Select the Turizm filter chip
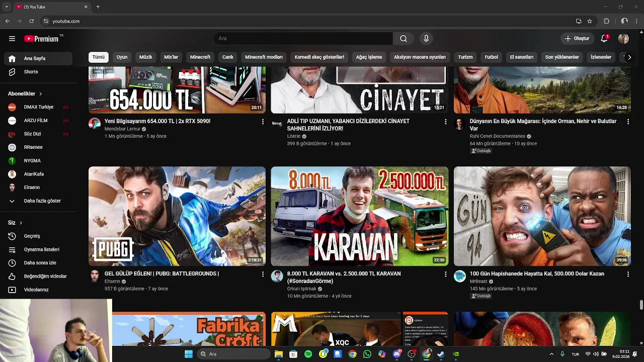This screenshot has height=362, width=644. tap(465, 57)
